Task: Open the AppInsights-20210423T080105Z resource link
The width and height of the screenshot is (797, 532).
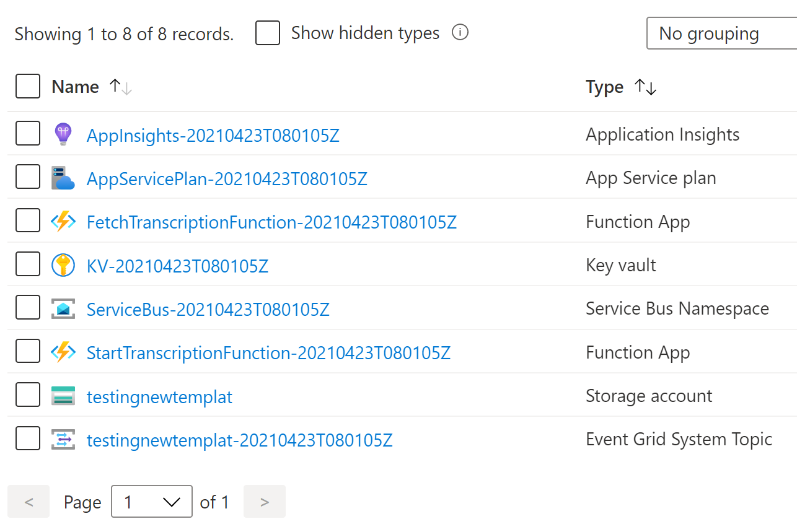Action: pos(213,135)
